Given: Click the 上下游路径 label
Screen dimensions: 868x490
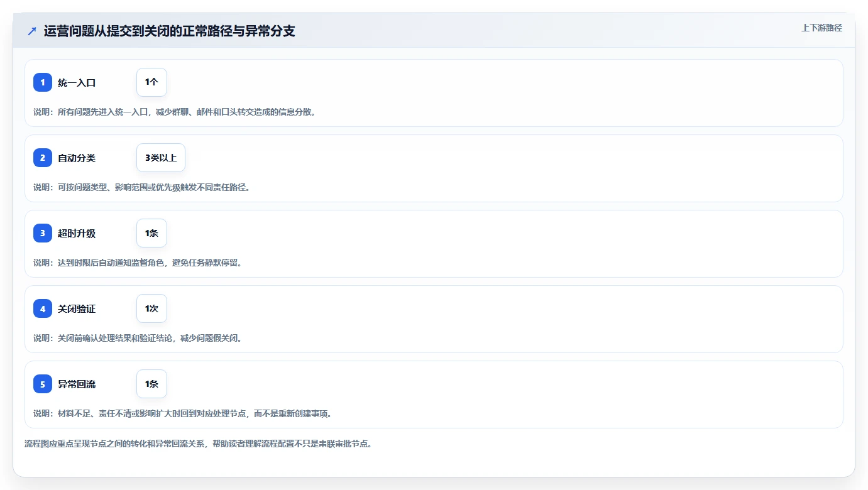Looking at the screenshot, I should [x=821, y=28].
